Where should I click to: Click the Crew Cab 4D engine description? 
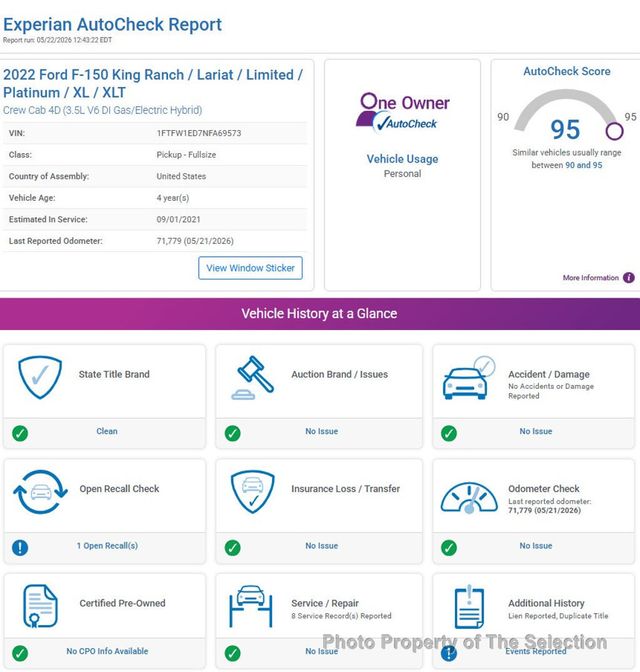[x=102, y=110]
